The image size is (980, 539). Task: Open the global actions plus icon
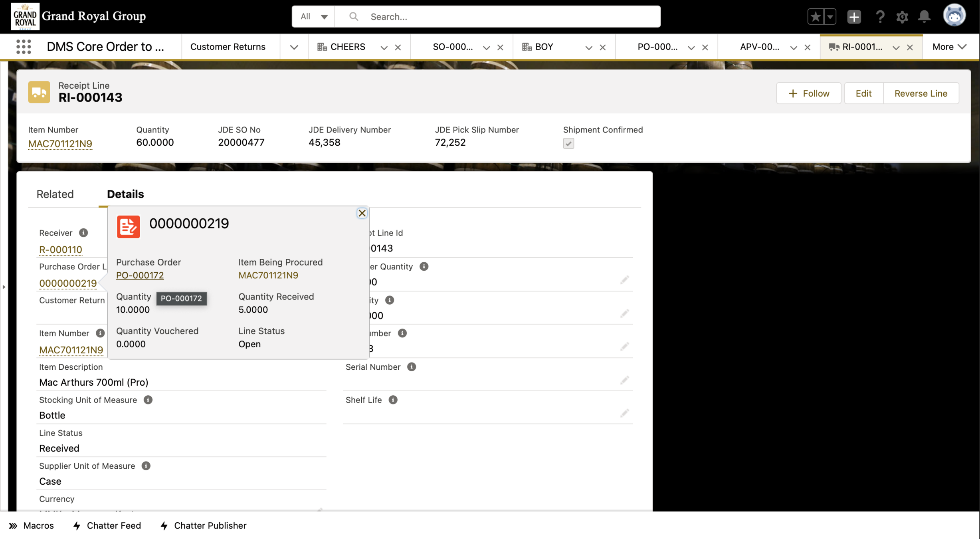[x=854, y=17]
